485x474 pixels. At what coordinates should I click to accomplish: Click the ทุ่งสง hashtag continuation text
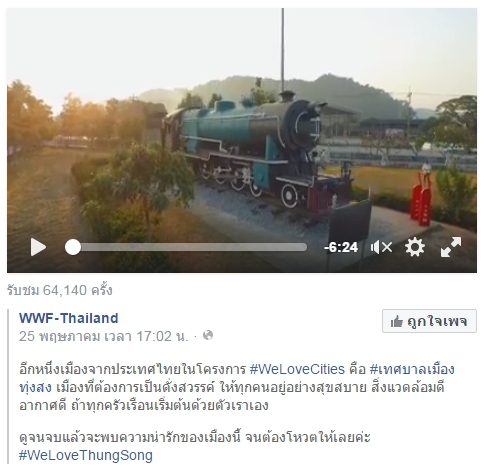pyautogui.click(x=35, y=388)
